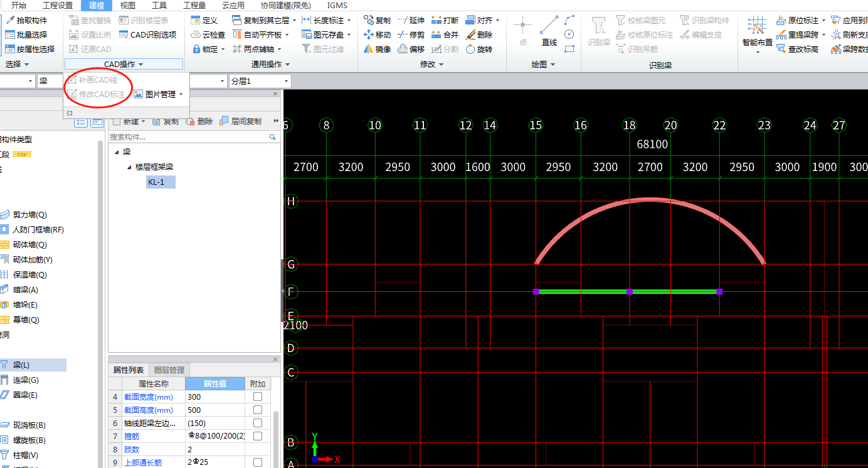The width and height of the screenshot is (868, 468).
Task: Select the rectangle drawing tool
Action: click(569, 49)
